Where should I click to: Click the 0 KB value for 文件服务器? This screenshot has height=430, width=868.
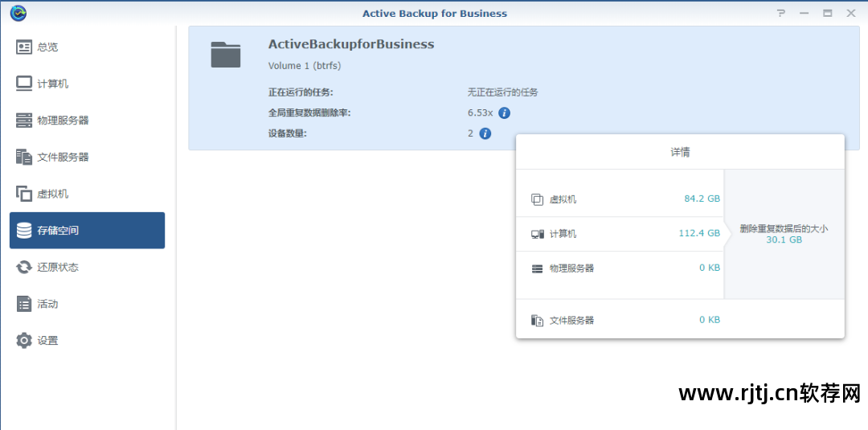point(710,320)
